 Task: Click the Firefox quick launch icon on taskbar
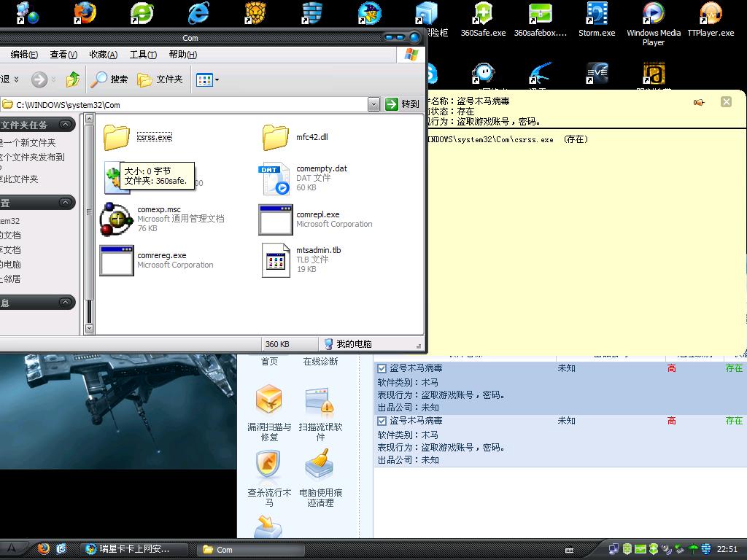[43, 549]
